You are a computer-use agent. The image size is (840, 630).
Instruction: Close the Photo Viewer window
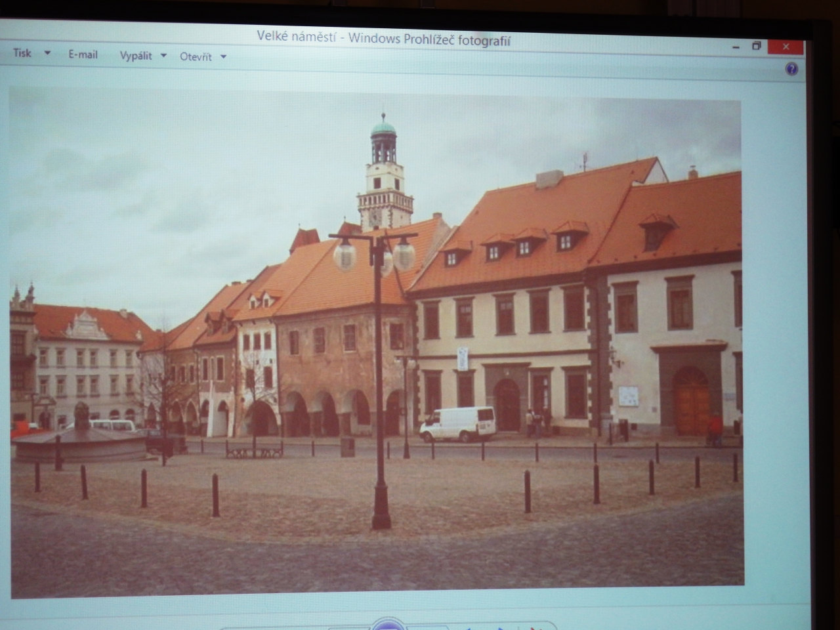tap(786, 47)
